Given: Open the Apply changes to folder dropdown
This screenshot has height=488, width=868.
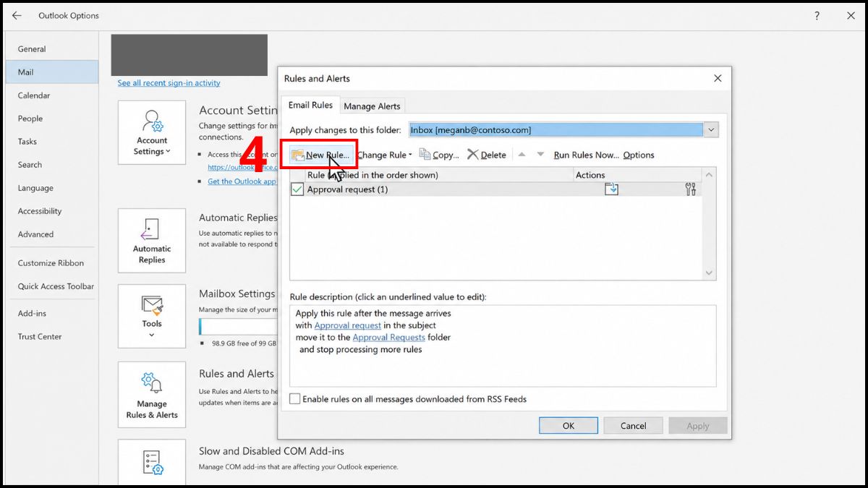Looking at the screenshot, I should 711,130.
